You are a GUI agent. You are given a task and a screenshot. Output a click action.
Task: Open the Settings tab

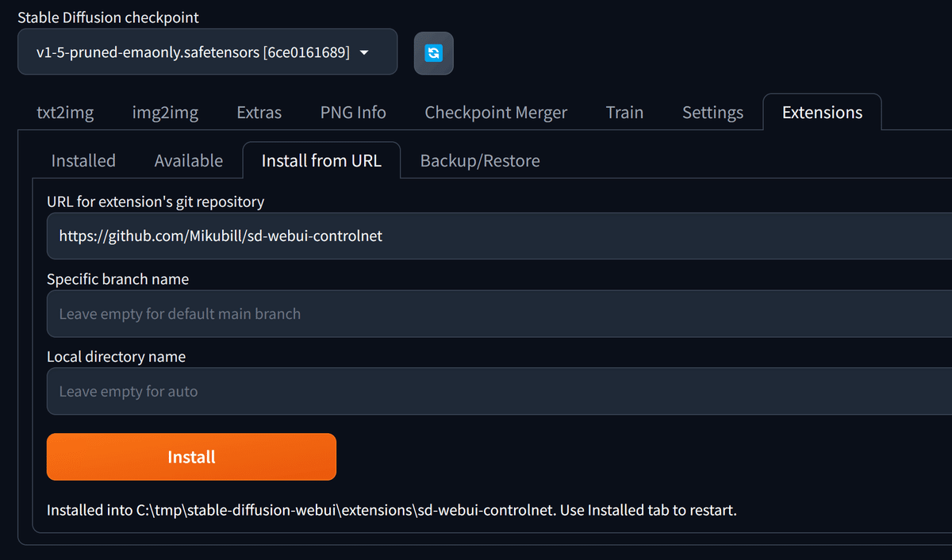coord(712,113)
